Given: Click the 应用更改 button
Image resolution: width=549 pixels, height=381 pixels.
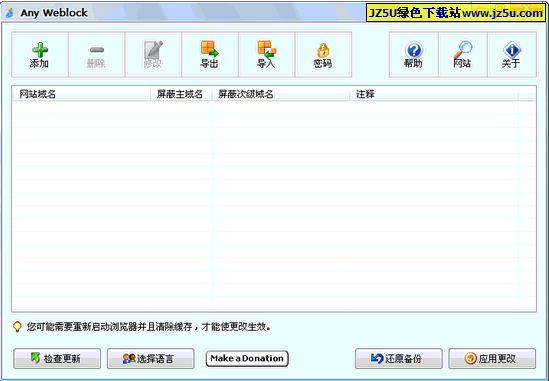Looking at the screenshot, I should [x=492, y=358].
